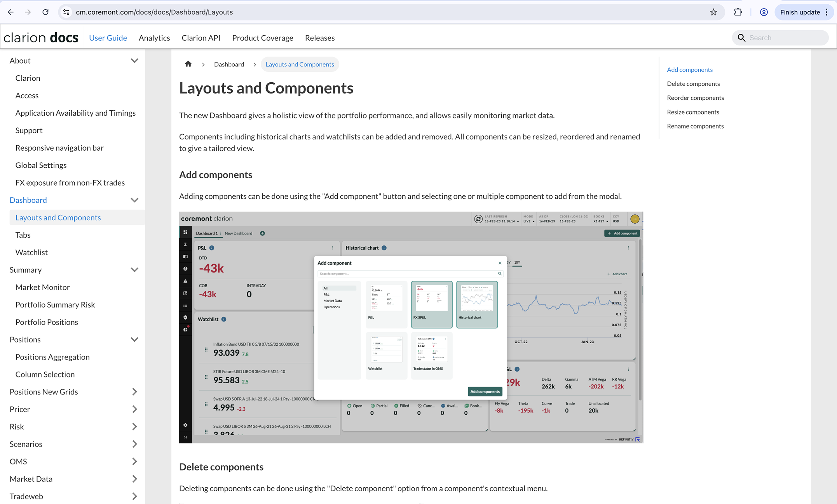
Task: Expand the Positions New Grids section
Action: point(134,392)
